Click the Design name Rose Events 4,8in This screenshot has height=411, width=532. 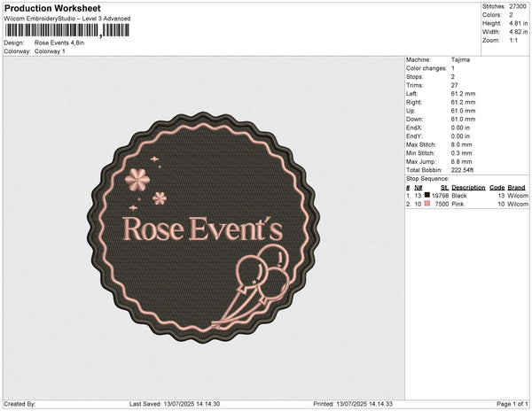(66, 43)
